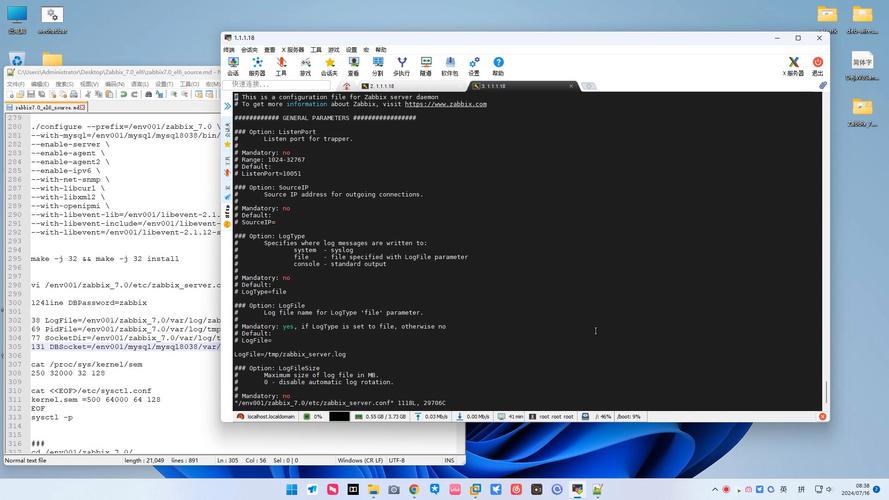Click the 'UTF-8' encoding in Notepad++ status bar

(x=397, y=461)
